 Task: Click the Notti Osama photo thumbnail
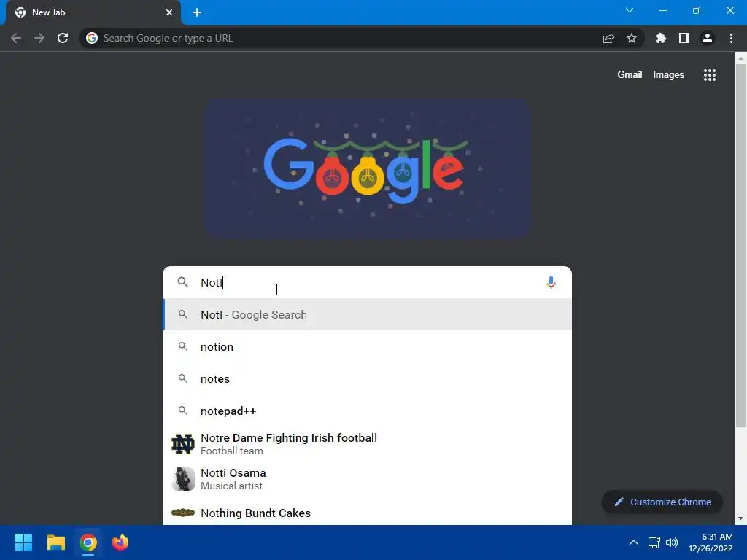[x=183, y=479]
